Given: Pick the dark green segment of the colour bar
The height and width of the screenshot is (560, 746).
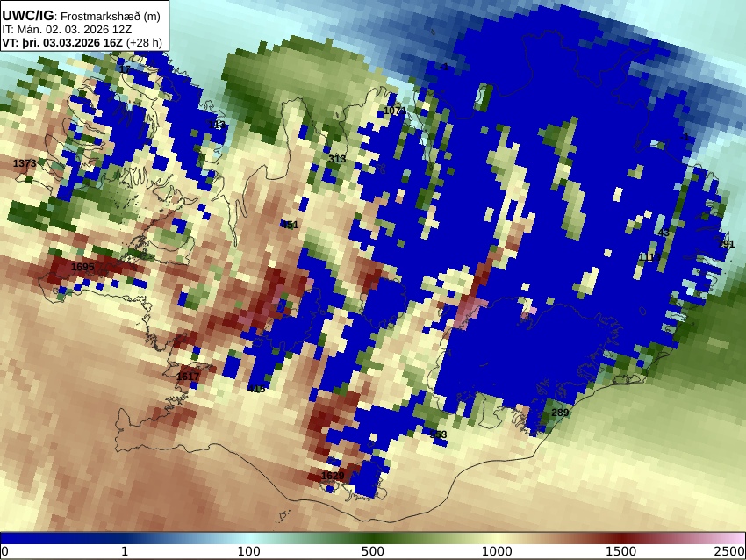Looking at the screenshot, I should (x=372, y=538).
